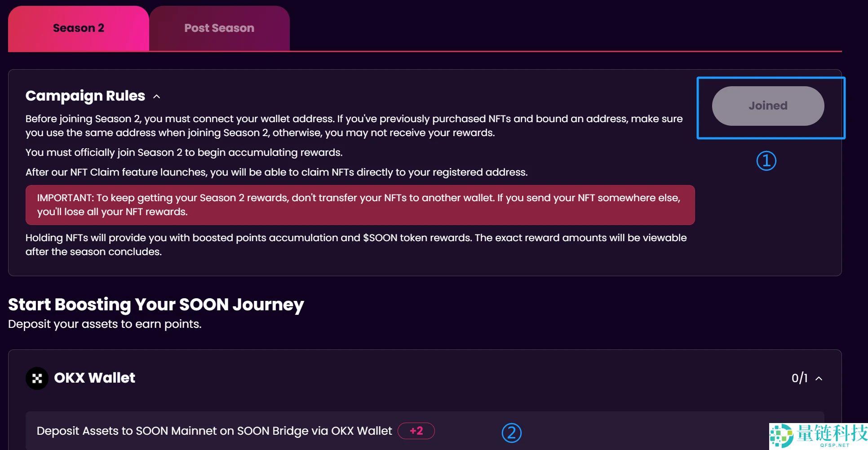Click the 'Deposit your assets to earn points' subtitle
The height and width of the screenshot is (450, 868).
click(x=105, y=324)
